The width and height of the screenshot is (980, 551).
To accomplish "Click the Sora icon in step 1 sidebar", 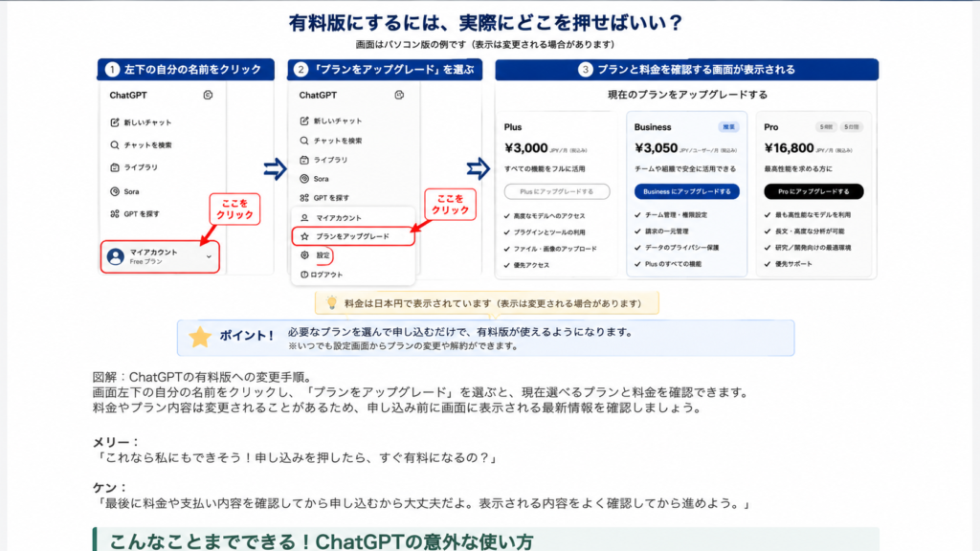I will [115, 191].
